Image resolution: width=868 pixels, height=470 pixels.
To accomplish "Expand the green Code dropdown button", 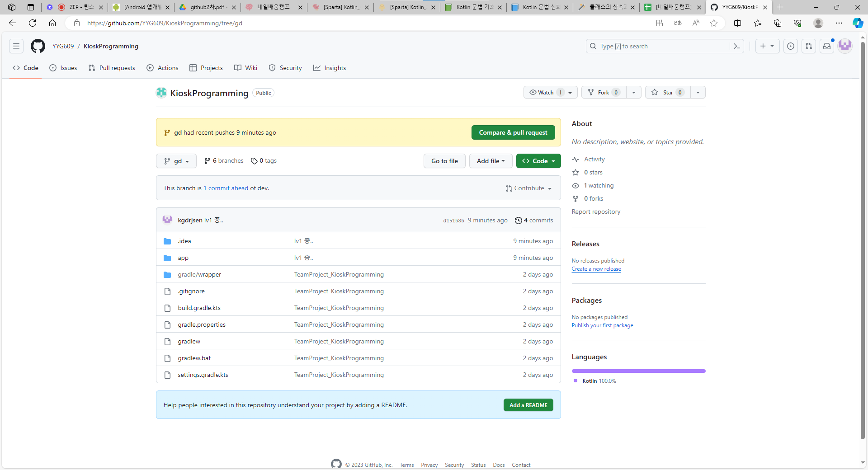I will click(x=538, y=161).
